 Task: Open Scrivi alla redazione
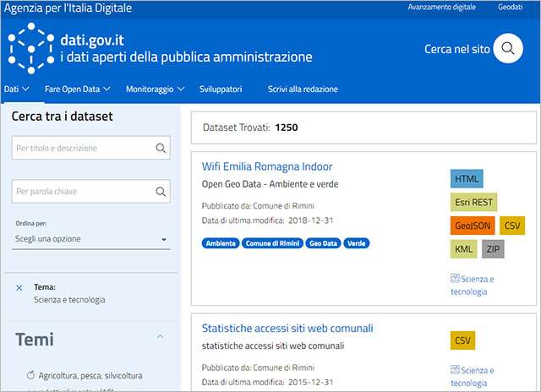(x=303, y=89)
